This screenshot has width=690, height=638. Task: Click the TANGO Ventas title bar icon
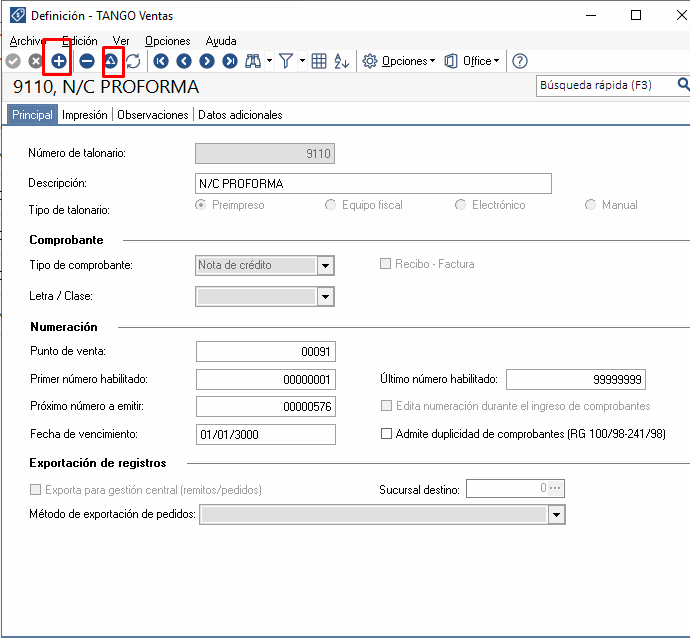(18, 15)
